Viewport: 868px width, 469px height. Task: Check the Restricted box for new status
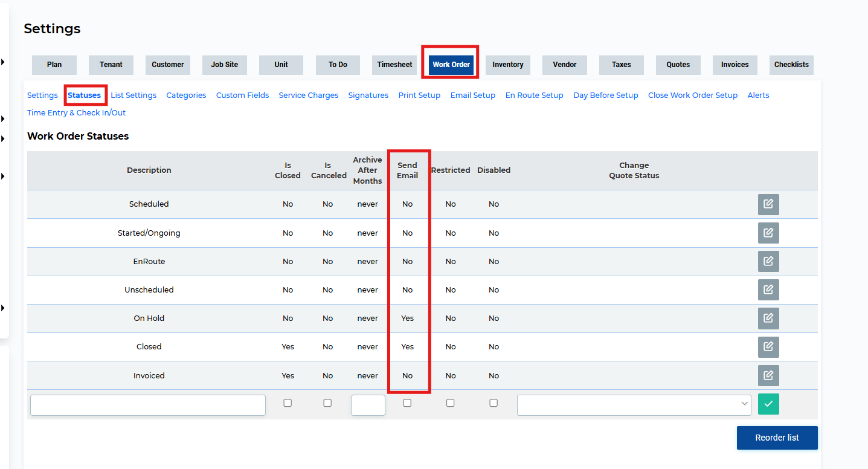point(450,403)
